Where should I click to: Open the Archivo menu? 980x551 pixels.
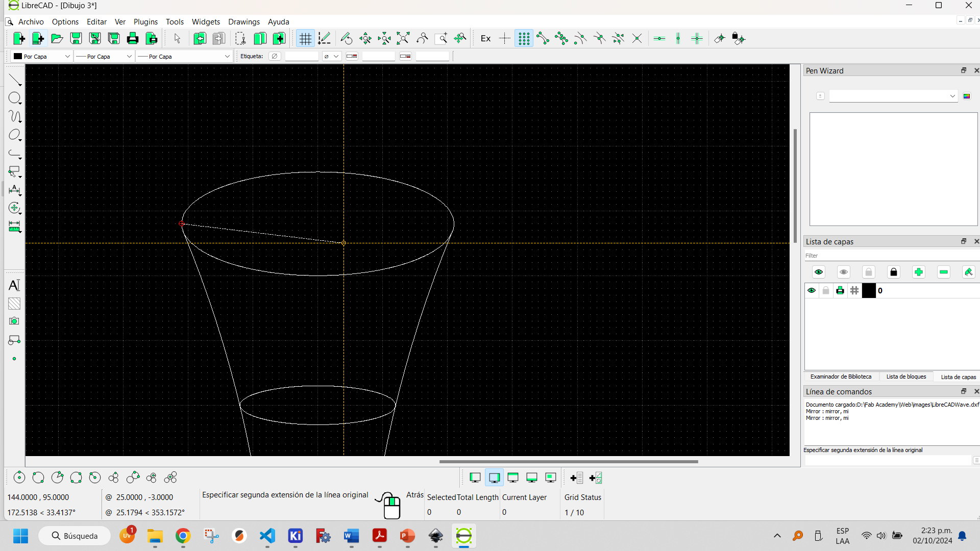[31, 21]
